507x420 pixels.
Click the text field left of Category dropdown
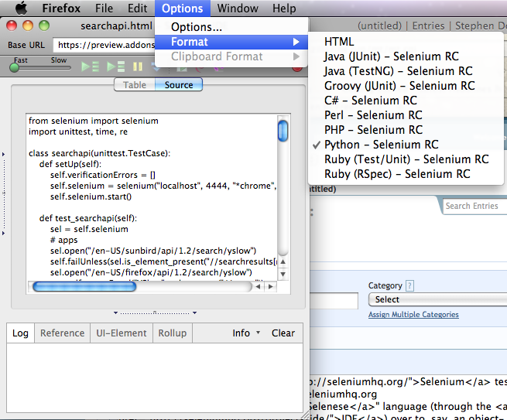(x=334, y=301)
